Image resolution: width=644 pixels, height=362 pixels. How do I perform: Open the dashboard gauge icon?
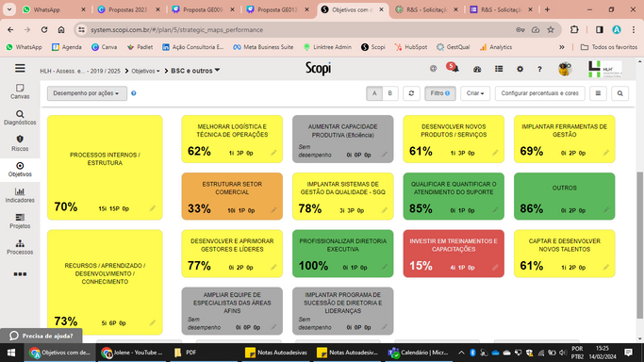point(477,70)
